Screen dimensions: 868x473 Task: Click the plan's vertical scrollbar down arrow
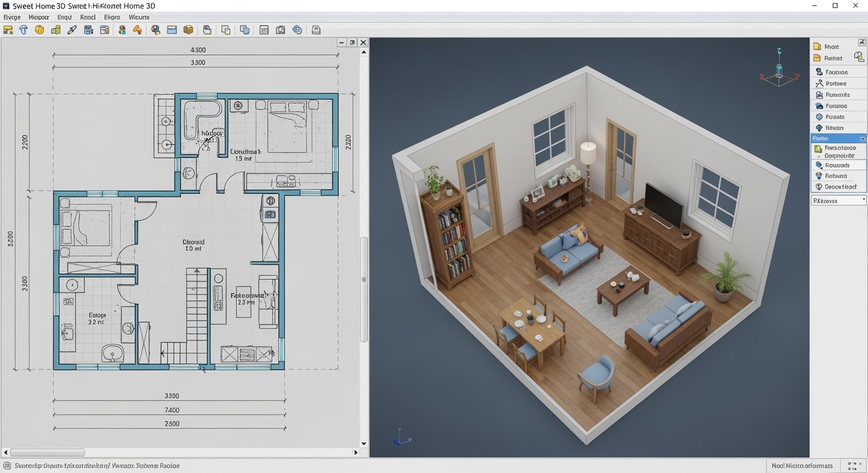[x=364, y=443]
